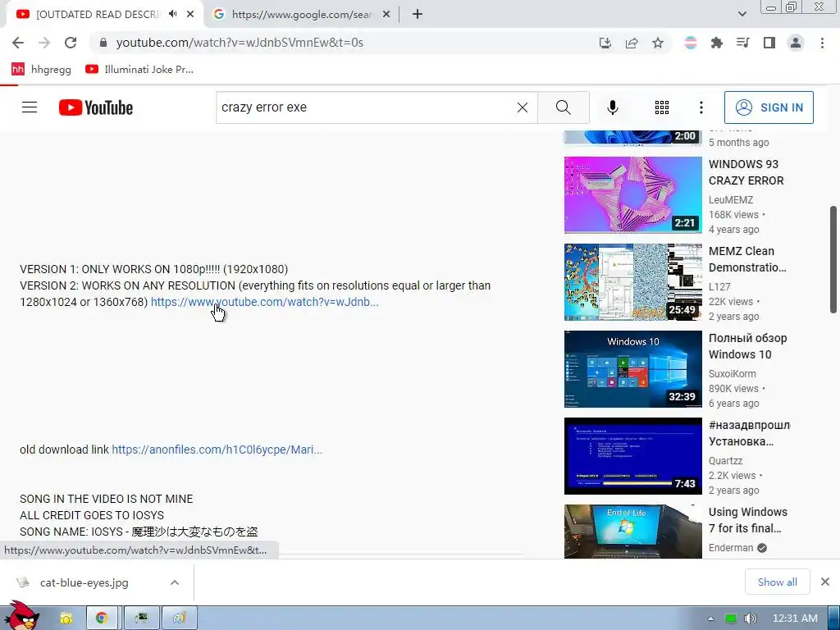Viewport: 840px width, 630px height.
Task: Open YouTube settings three dots
Action: [x=701, y=107]
